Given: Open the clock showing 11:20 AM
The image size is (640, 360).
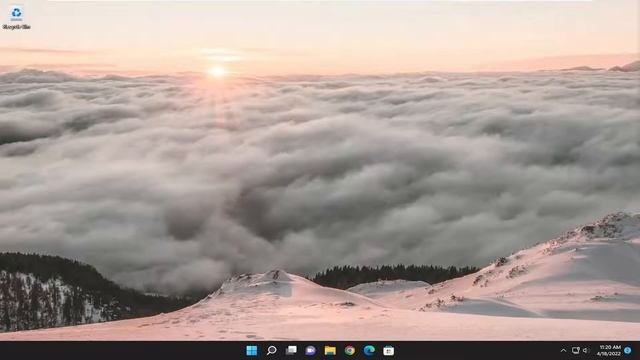Looking at the screenshot, I should tap(609, 350).
